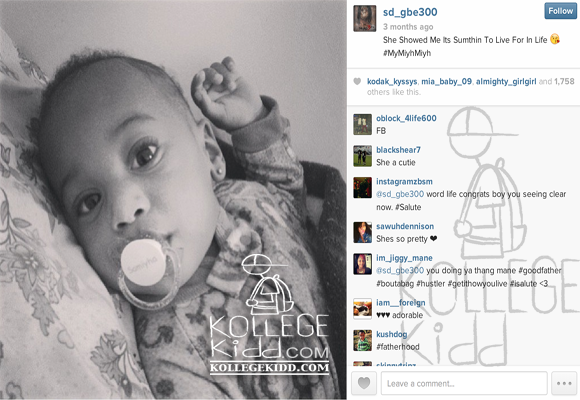Click im_jiggy_mane commenter avatar
Screen dimensions: 580x400
coord(362,264)
